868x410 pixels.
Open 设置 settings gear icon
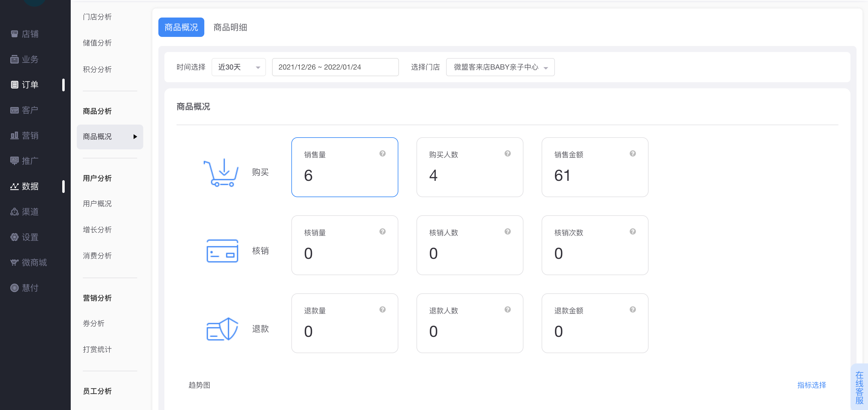pos(14,237)
